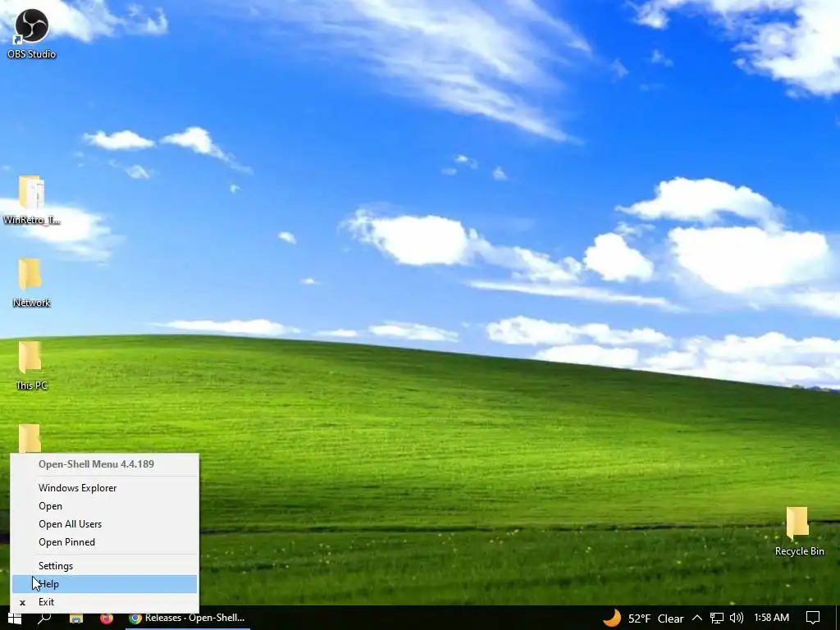Show hidden system tray icons
840x630 pixels.
[x=697, y=619]
